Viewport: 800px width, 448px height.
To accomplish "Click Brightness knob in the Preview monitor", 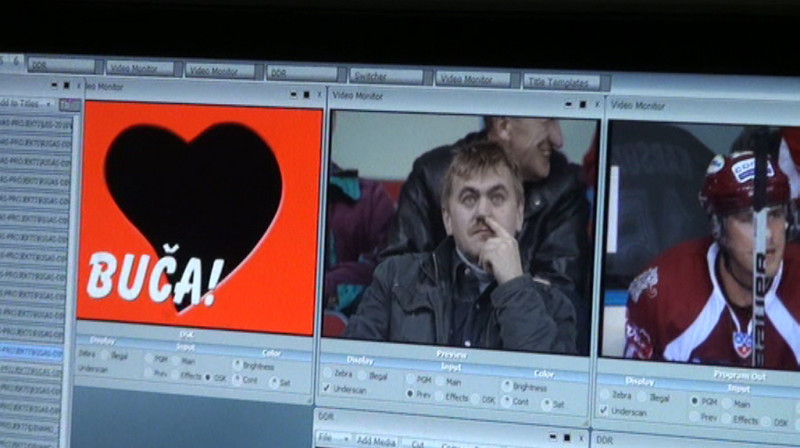I will (507, 386).
